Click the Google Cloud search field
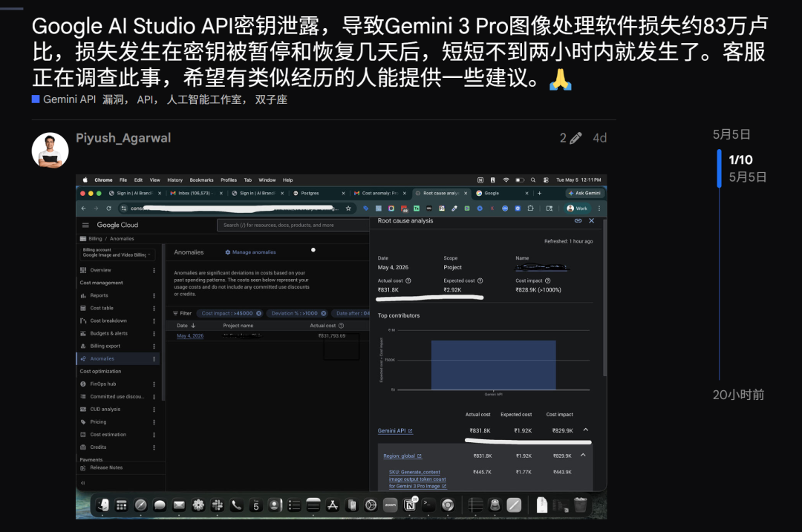The image size is (802, 532). (x=293, y=225)
